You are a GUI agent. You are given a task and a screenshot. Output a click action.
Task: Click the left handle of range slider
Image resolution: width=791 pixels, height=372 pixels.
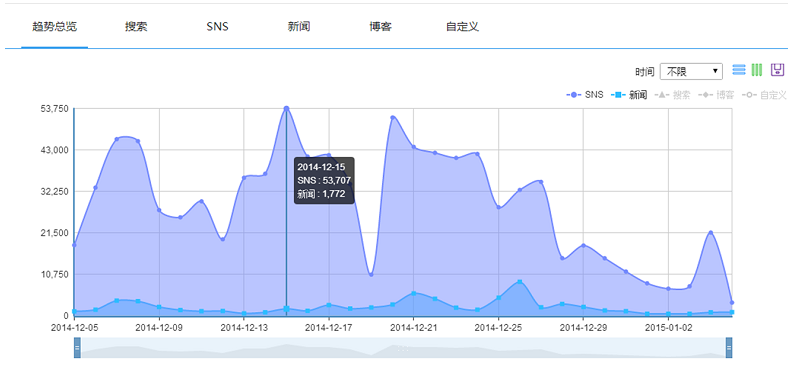coord(78,348)
